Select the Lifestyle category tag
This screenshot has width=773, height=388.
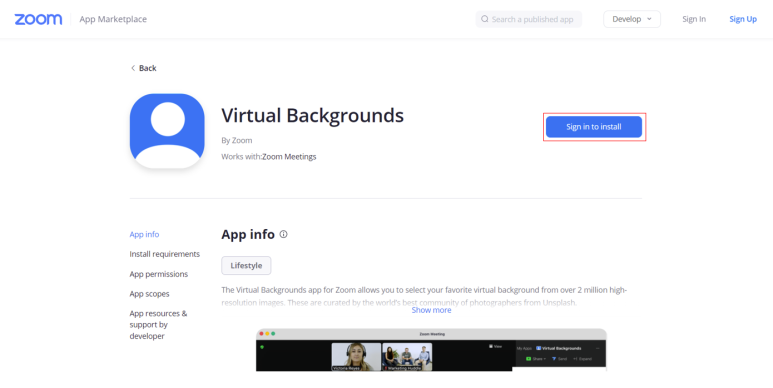pyautogui.click(x=246, y=265)
